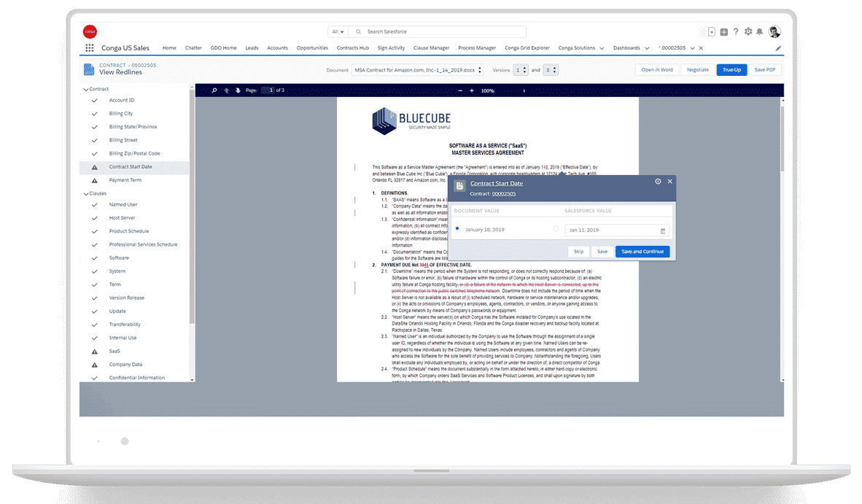Collapse the Clauses section in sidebar
Image resolution: width=862 pixels, height=504 pixels.
click(85, 194)
